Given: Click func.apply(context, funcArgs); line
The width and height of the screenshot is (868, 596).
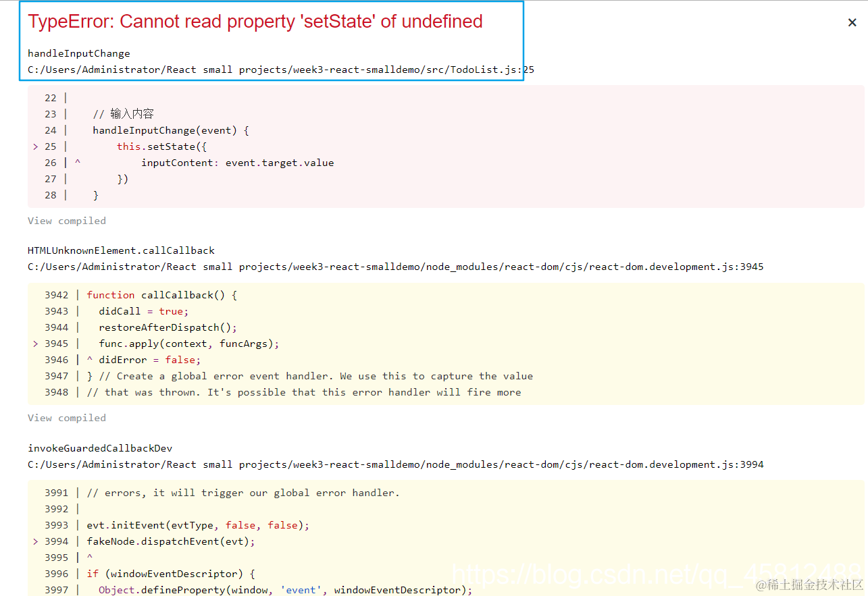Looking at the screenshot, I should (189, 344).
